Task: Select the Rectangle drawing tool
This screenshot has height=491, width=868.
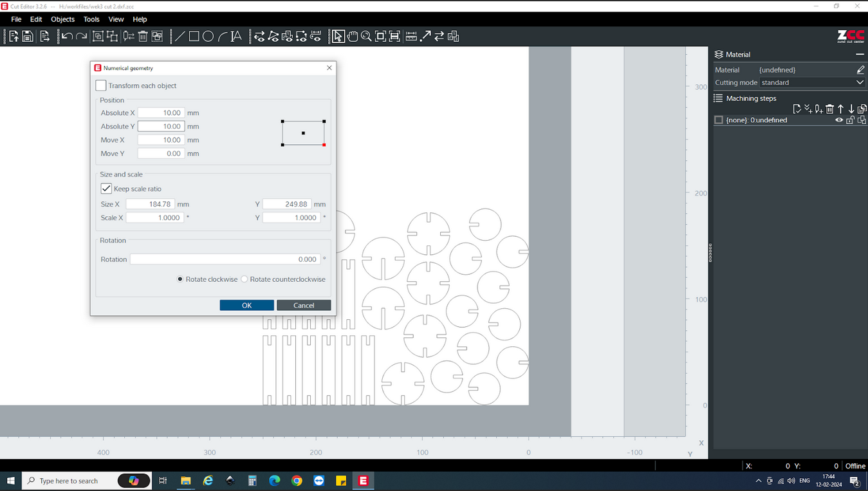Action: (194, 37)
